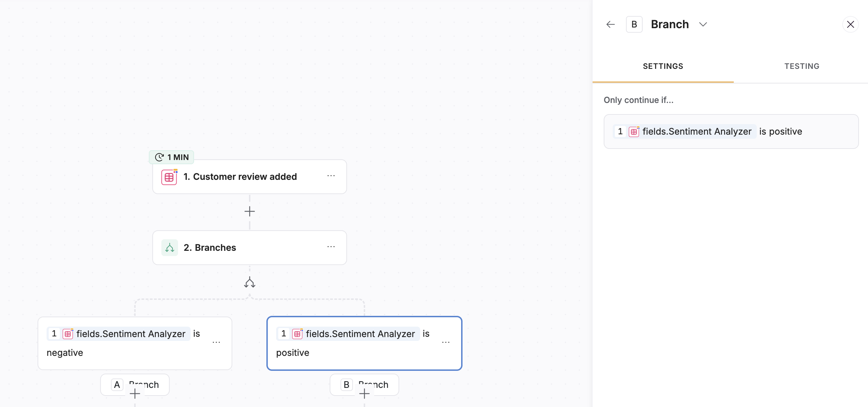Close the Branch settings panel
Viewport: 868px width, 407px height.
(x=850, y=24)
